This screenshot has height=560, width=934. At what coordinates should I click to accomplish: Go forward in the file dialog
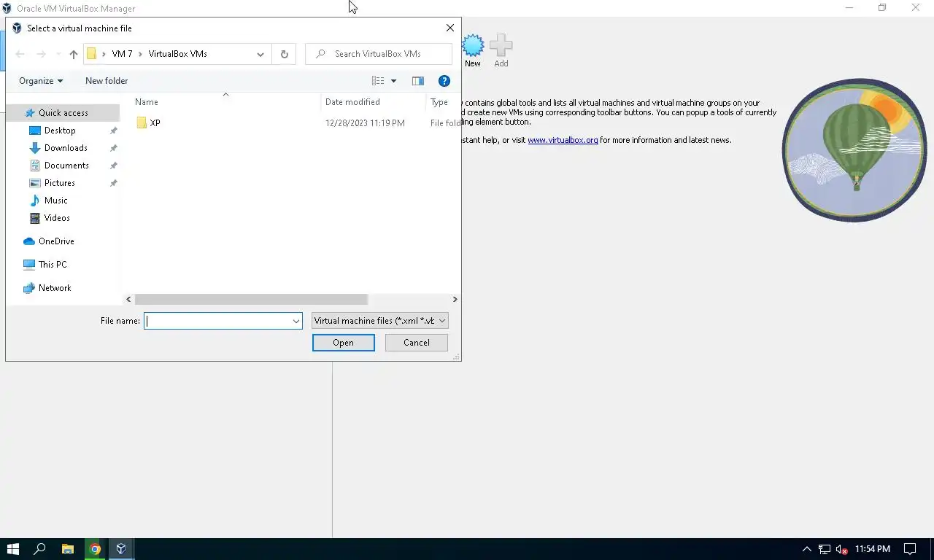[41, 54]
